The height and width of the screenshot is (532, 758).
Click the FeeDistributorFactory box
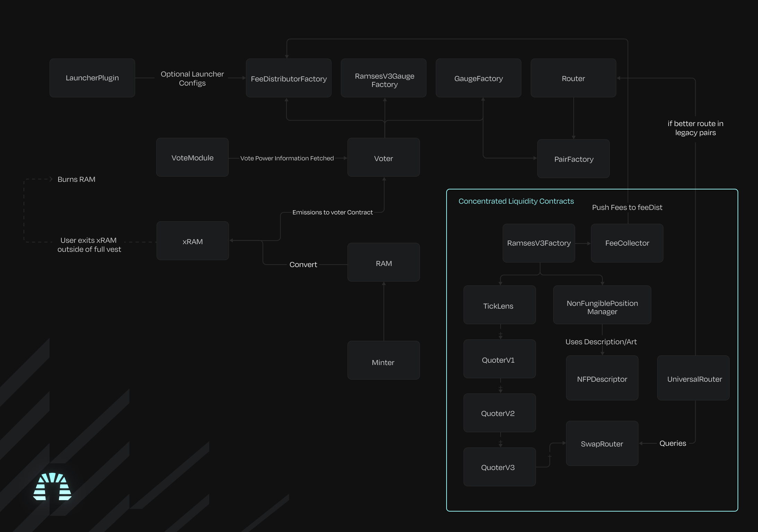[x=289, y=78]
